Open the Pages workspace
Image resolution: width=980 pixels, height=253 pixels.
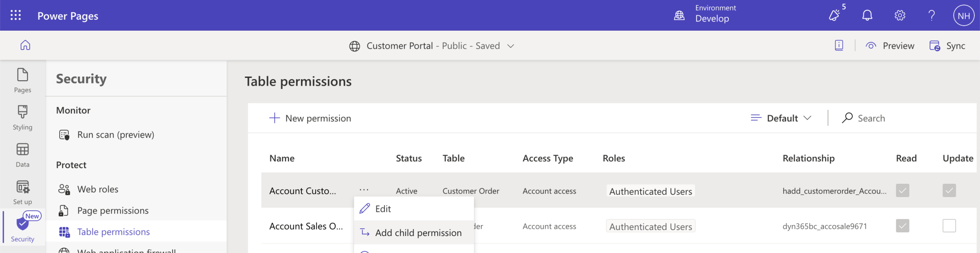(x=22, y=80)
